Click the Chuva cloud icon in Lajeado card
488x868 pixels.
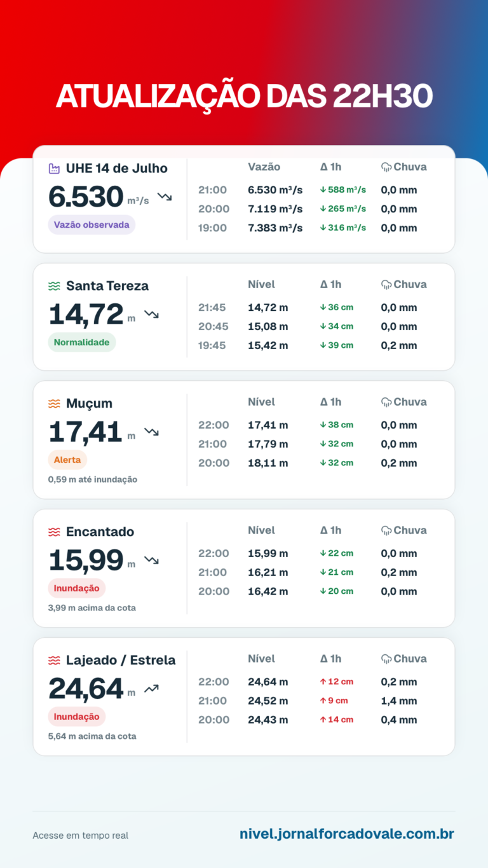click(x=386, y=659)
